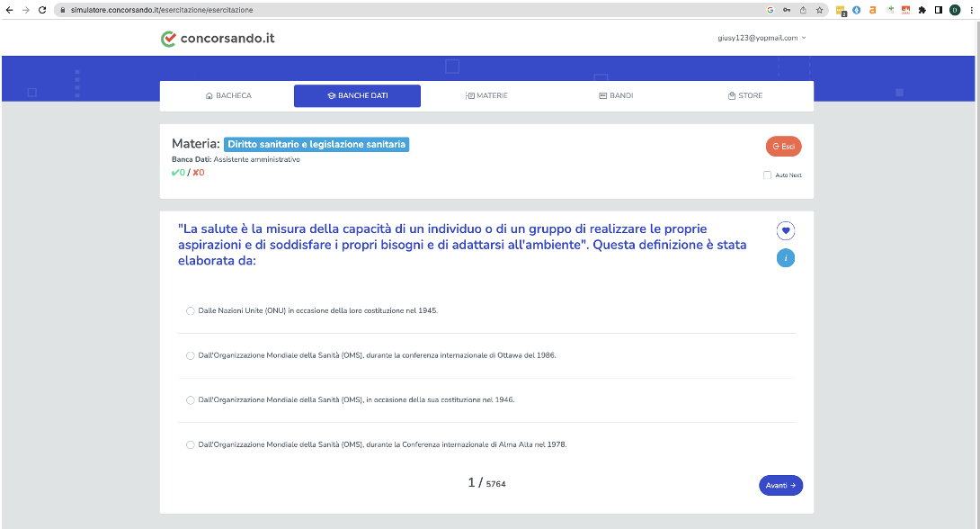Switch to the MATERIE tab

click(x=486, y=95)
